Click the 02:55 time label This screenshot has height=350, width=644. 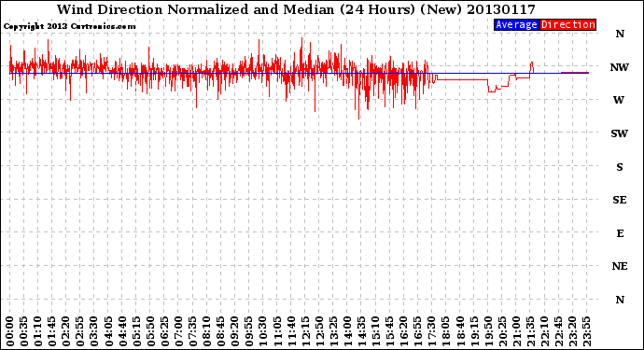[80, 331]
